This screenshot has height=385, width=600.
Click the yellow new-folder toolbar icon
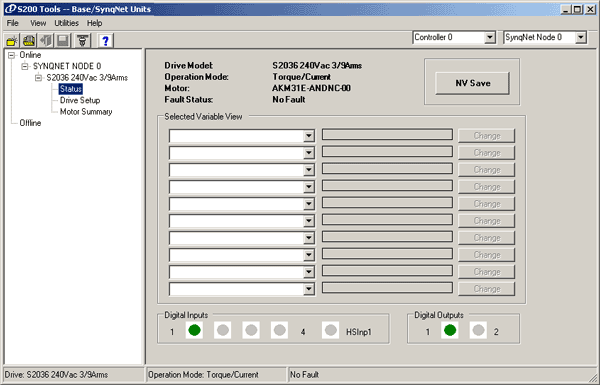[x=12, y=41]
